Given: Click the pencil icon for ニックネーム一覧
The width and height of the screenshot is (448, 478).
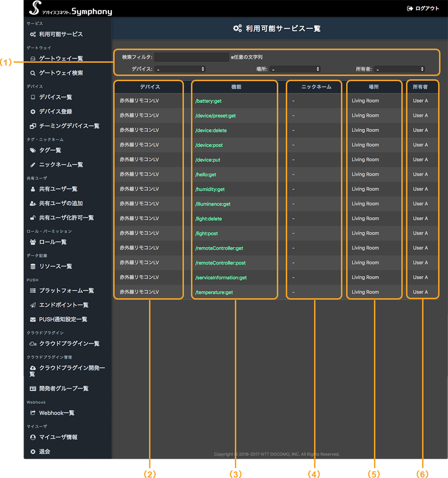Looking at the screenshot, I should (x=33, y=165).
